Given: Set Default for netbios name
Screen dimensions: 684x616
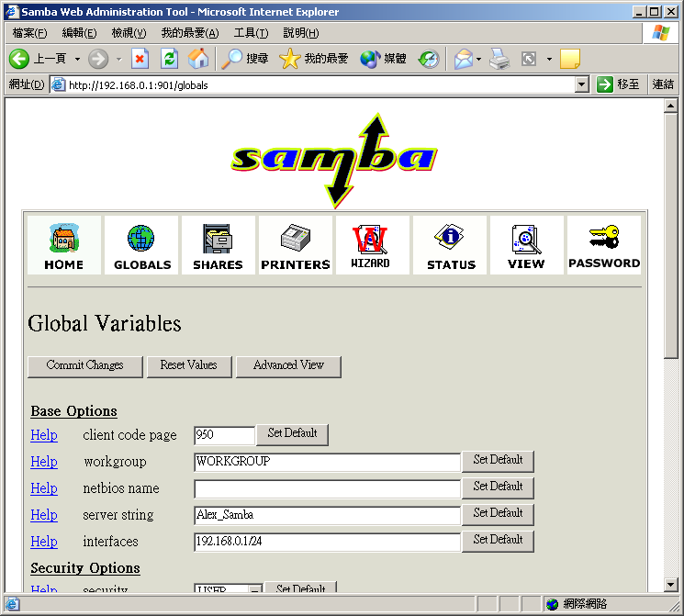Looking at the screenshot, I should (498, 487).
